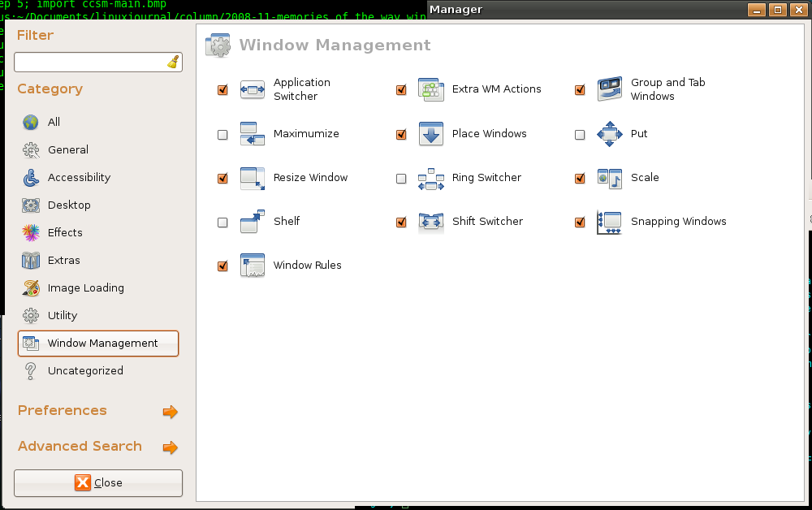Select the Accessibility category
Image resolution: width=812 pixels, height=510 pixels.
tap(79, 178)
